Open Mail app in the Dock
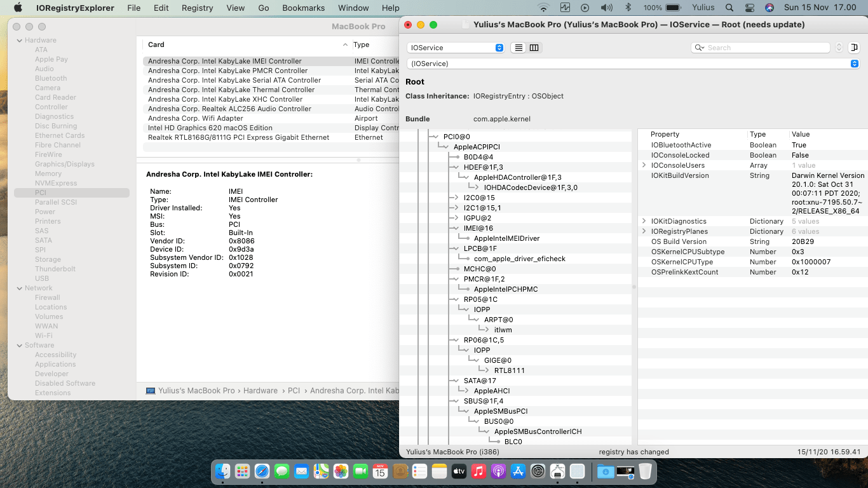This screenshot has height=488, width=868. pyautogui.click(x=301, y=471)
